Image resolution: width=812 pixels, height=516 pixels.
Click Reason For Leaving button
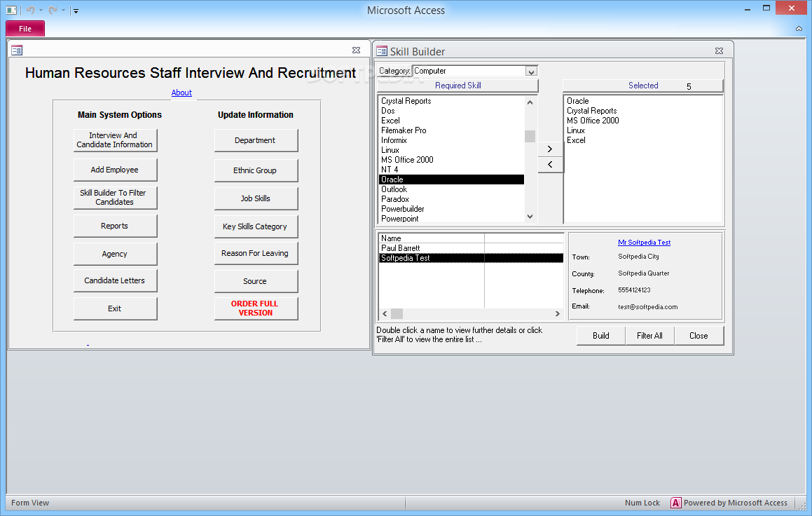click(256, 253)
